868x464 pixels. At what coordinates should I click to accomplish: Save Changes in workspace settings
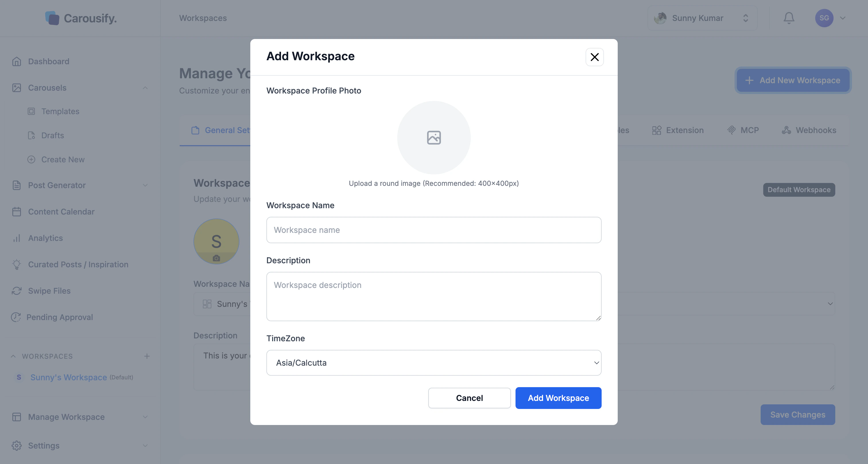point(798,414)
